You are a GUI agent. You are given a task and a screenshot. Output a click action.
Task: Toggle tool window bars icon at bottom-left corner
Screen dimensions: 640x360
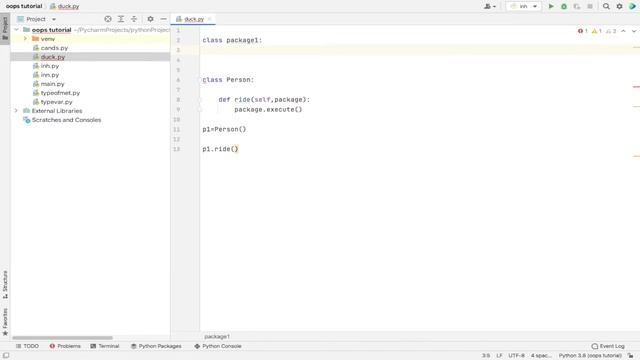click(x=6, y=356)
